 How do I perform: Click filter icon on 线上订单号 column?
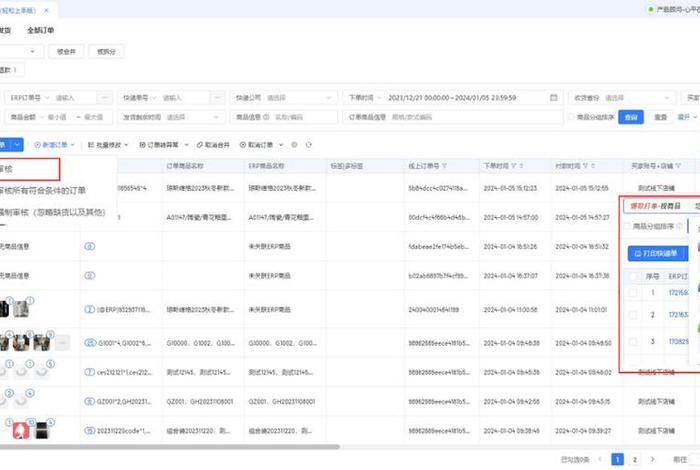click(x=444, y=166)
